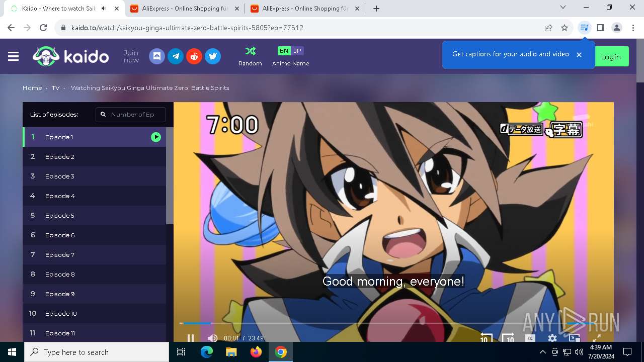Click the Kaido logo
The image size is (644, 362).
70,56
